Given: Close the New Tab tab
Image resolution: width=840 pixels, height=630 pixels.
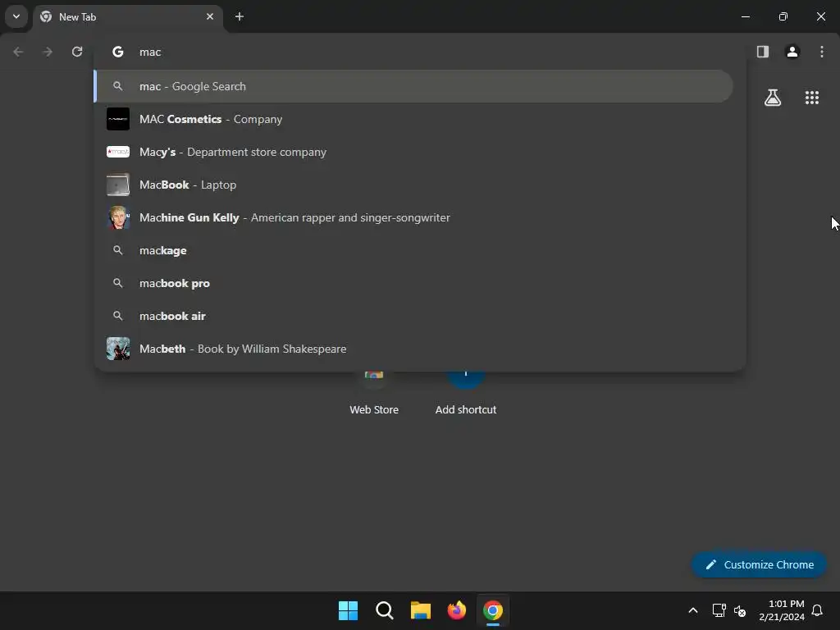Looking at the screenshot, I should point(210,16).
